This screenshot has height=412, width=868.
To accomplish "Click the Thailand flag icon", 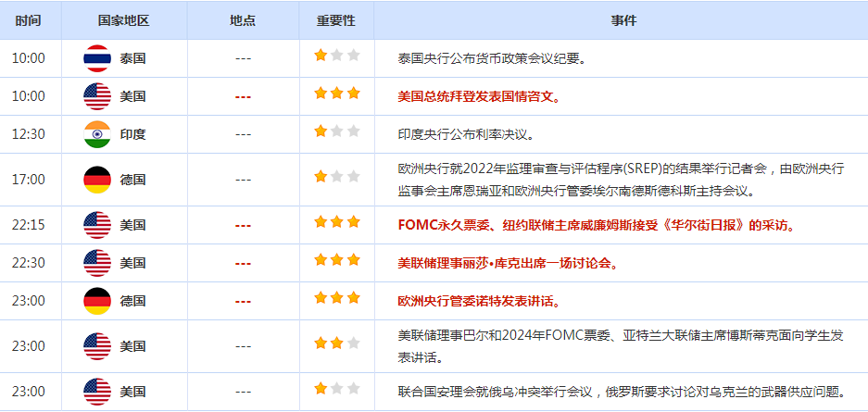I will (97, 58).
